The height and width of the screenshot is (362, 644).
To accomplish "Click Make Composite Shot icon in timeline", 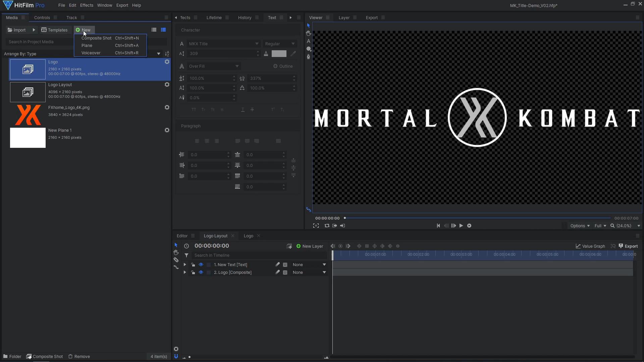I will coord(289,246).
